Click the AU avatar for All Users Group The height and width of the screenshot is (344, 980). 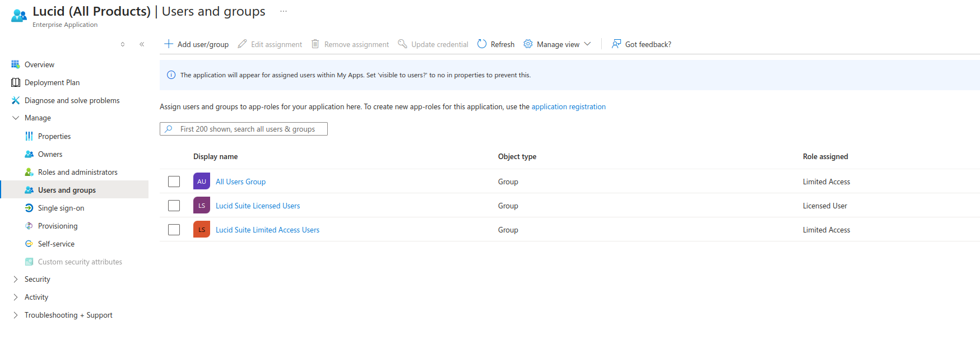coord(202,182)
